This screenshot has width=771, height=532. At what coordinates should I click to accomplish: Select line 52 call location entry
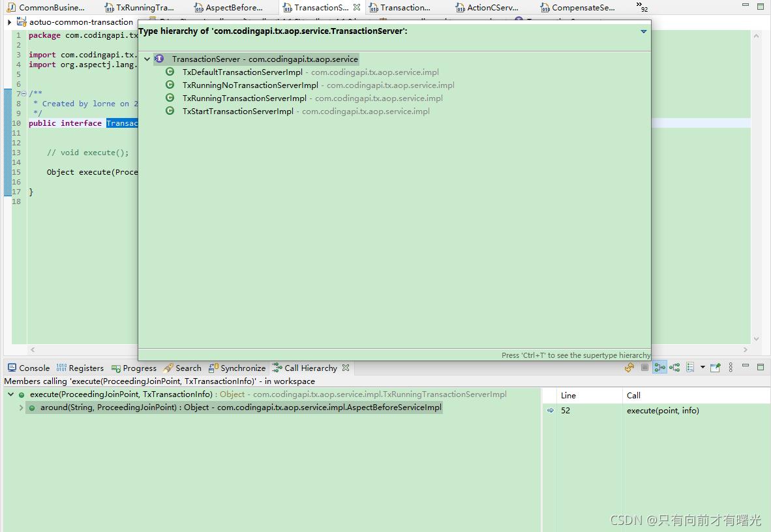pos(566,411)
